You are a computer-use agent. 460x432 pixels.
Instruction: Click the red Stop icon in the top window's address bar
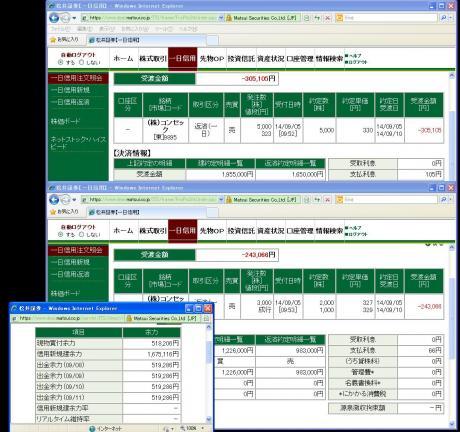(x=328, y=18)
